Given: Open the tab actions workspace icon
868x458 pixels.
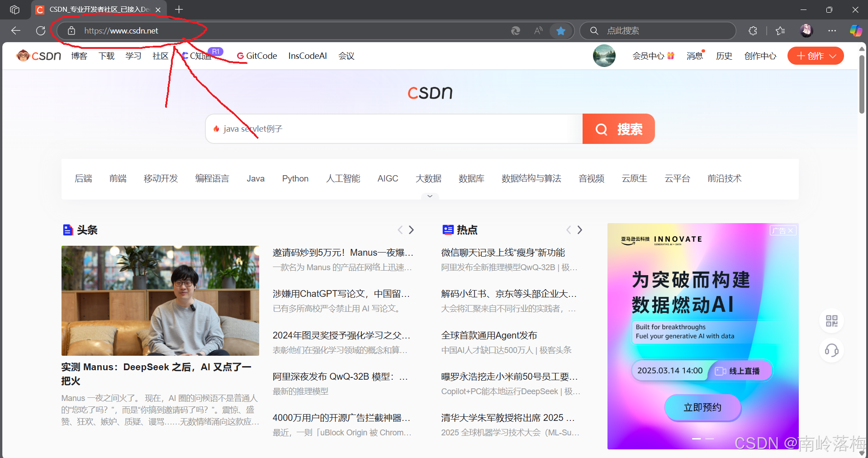Looking at the screenshot, I should (14, 10).
